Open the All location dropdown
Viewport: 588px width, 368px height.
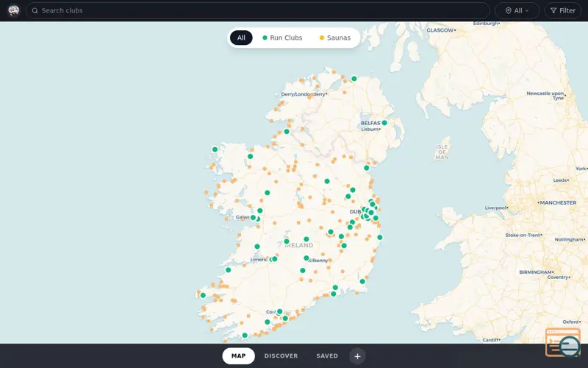coord(517,10)
